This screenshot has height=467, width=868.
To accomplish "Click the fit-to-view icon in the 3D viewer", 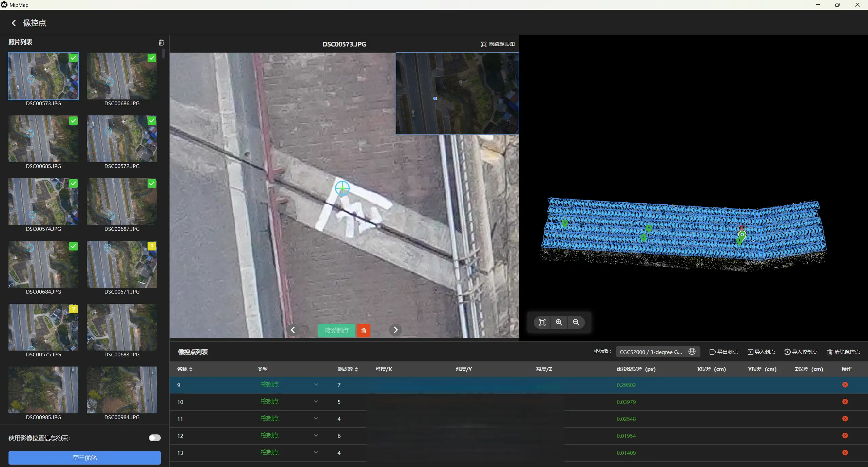I will point(542,322).
